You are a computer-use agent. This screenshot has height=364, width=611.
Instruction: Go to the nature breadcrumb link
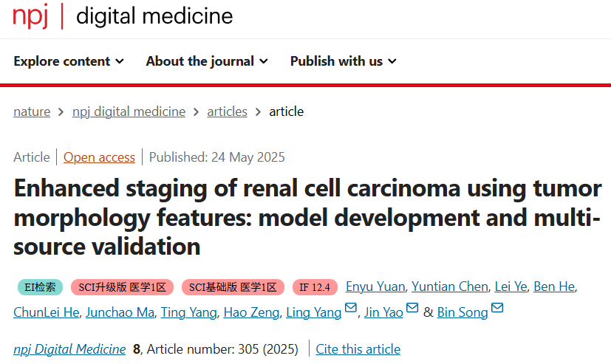[32, 111]
